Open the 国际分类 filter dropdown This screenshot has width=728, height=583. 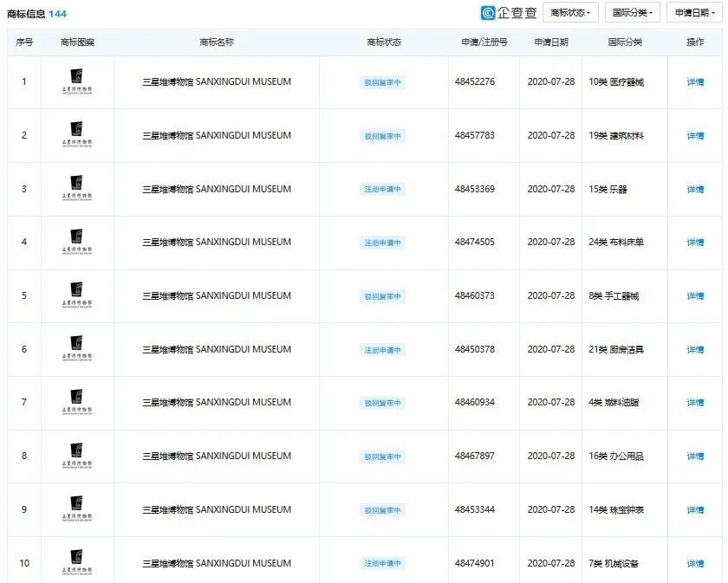[x=633, y=13]
